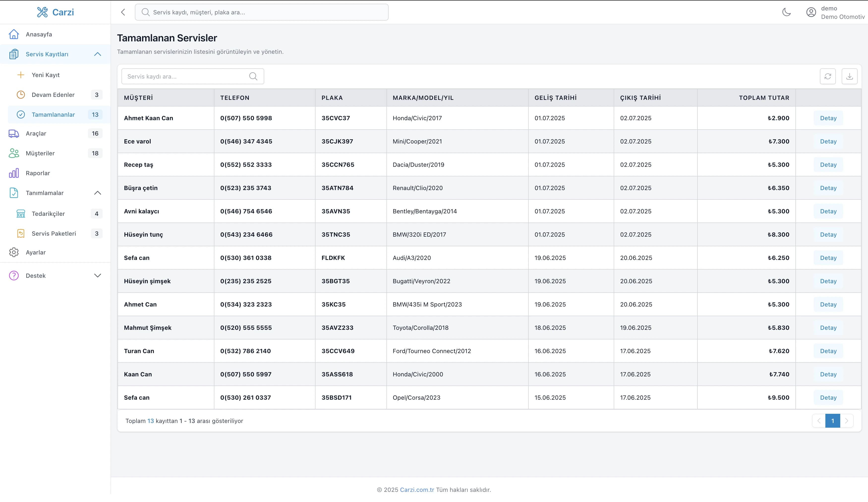Collapse the Tanımlamalar section
The image size is (868, 502).
(x=97, y=193)
